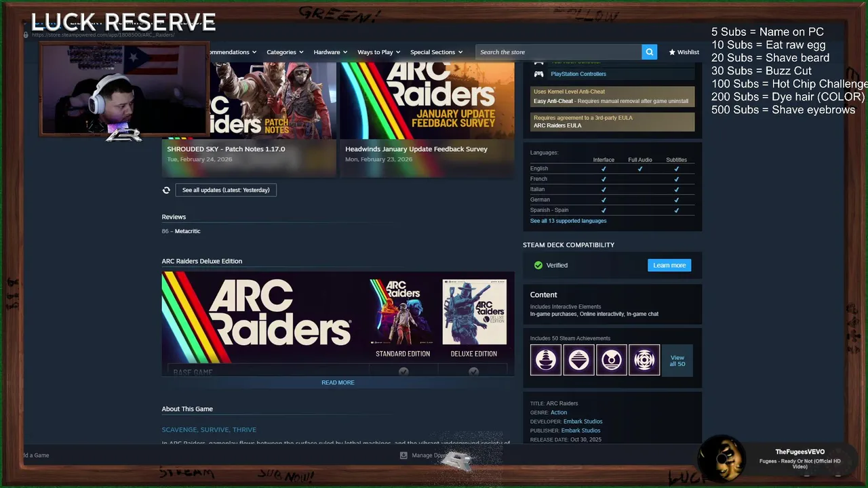Expand the Hardware dropdown
This screenshot has height=488, width=868.
click(330, 52)
